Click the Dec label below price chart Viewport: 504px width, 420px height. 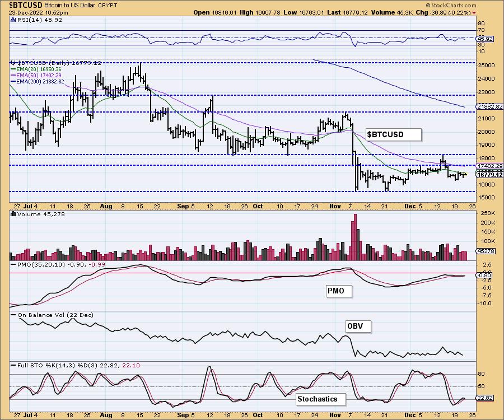[x=410, y=206]
